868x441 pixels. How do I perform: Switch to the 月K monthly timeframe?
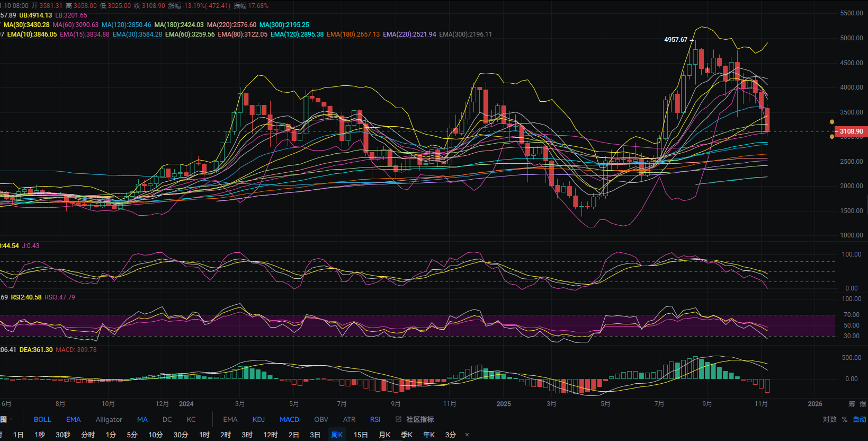coord(384,435)
